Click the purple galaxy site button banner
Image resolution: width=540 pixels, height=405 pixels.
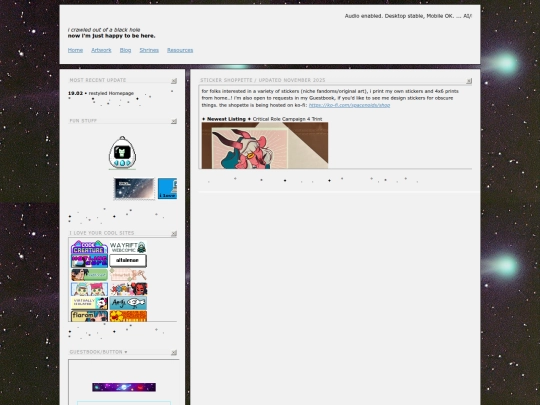tap(124, 387)
